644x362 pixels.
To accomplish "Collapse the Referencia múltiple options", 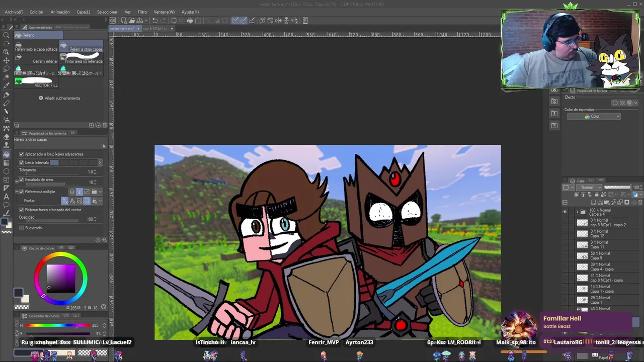I will 16,192.
